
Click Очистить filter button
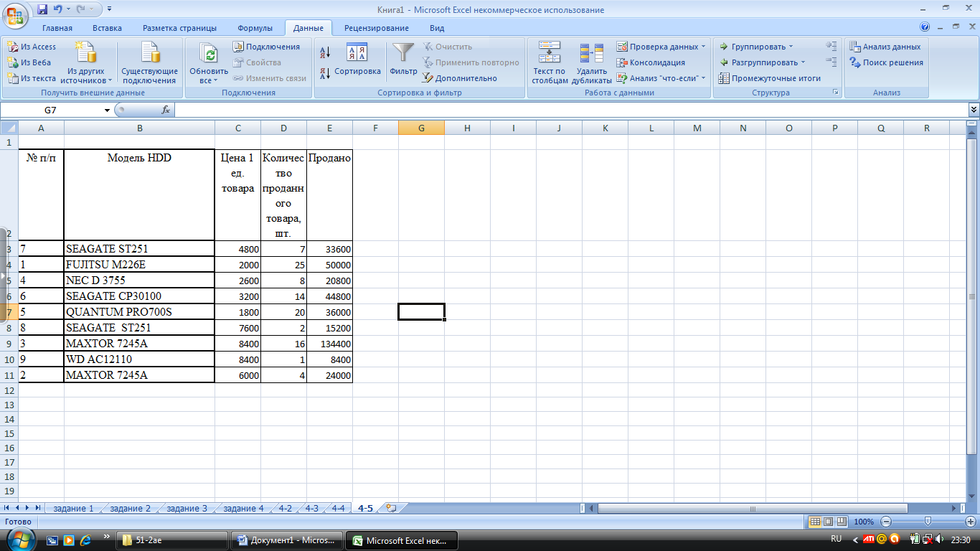448,47
